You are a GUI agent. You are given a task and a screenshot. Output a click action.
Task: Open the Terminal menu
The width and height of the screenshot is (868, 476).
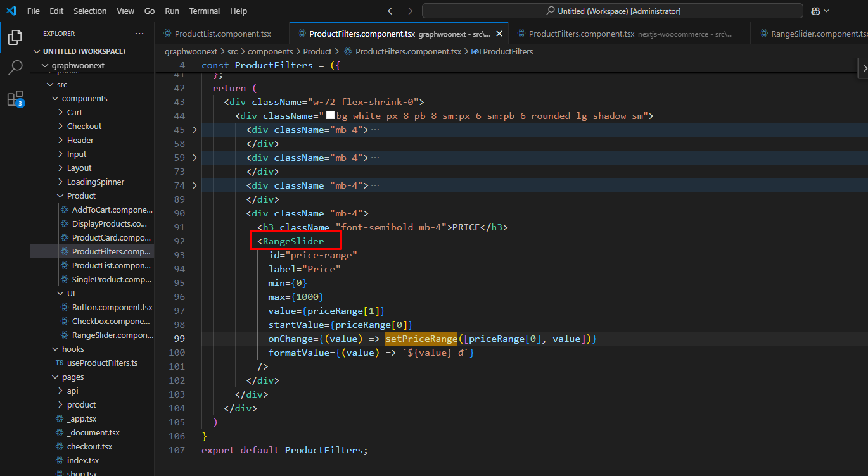point(204,11)
